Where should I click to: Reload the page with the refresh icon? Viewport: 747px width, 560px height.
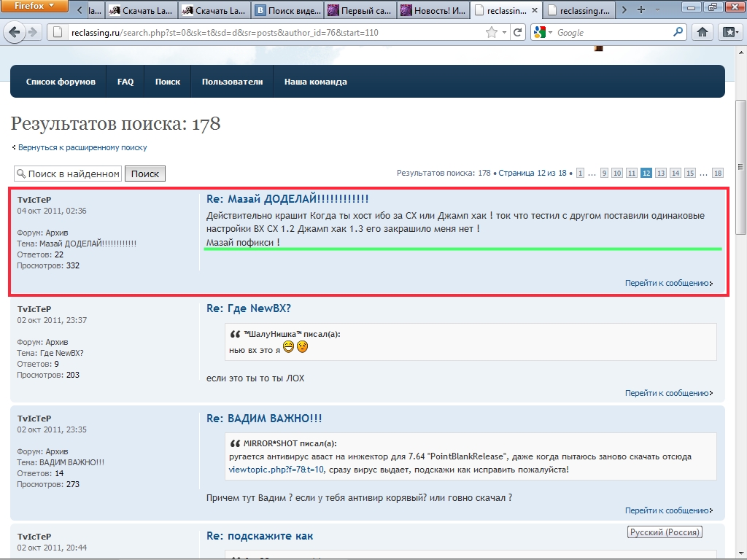coord(517,33)
